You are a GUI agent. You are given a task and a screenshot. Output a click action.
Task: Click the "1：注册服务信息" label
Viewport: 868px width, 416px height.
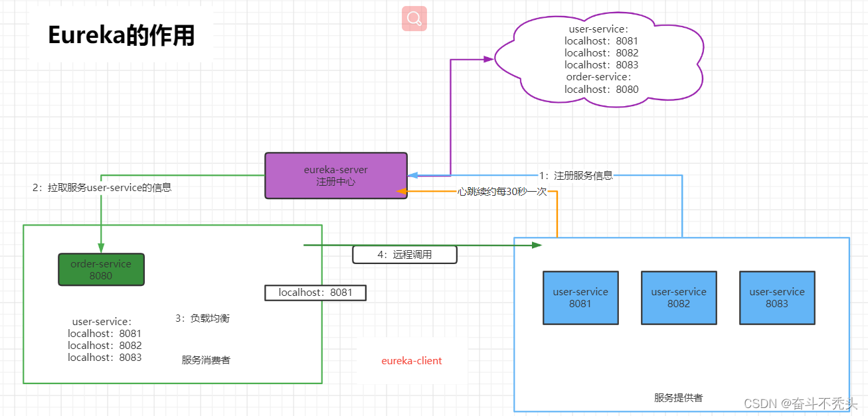576,176
